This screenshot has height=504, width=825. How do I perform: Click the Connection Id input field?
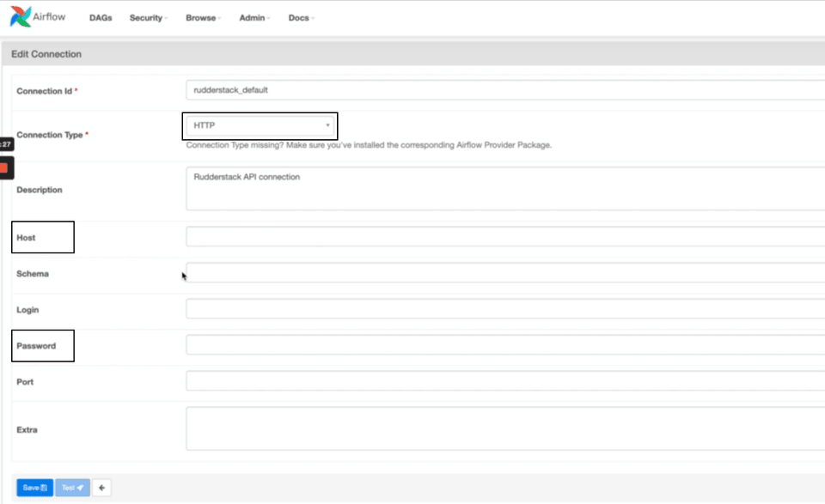(505, 90)
